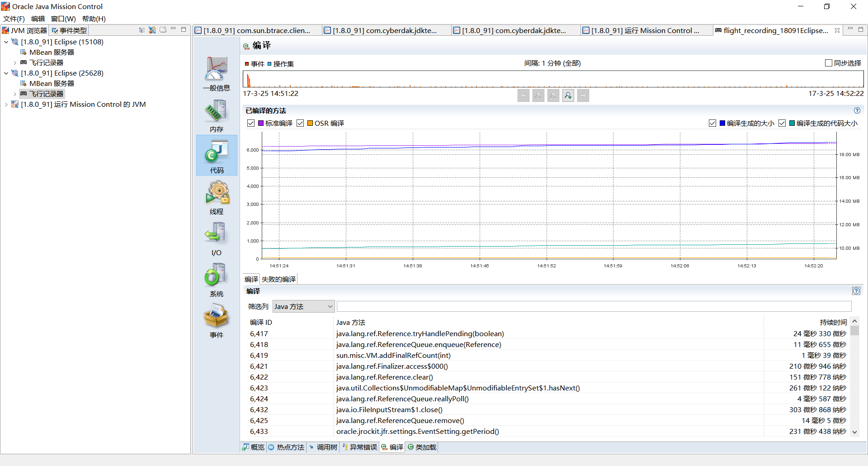The height and width of the screenshot is (466, 868).
Task: Toggle the 编译生成的代码大小 checkbox
Action: (782, 124)
